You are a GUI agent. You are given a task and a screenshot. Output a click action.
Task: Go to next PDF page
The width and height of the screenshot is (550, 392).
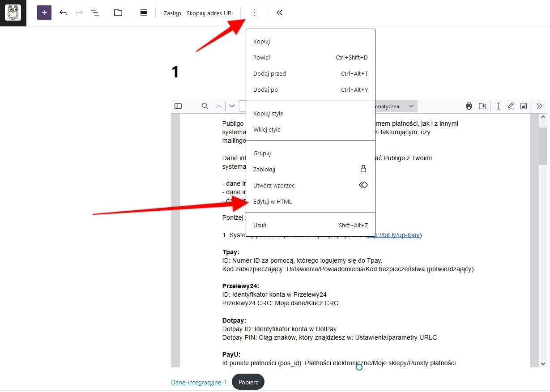click(x=232, y=106)
